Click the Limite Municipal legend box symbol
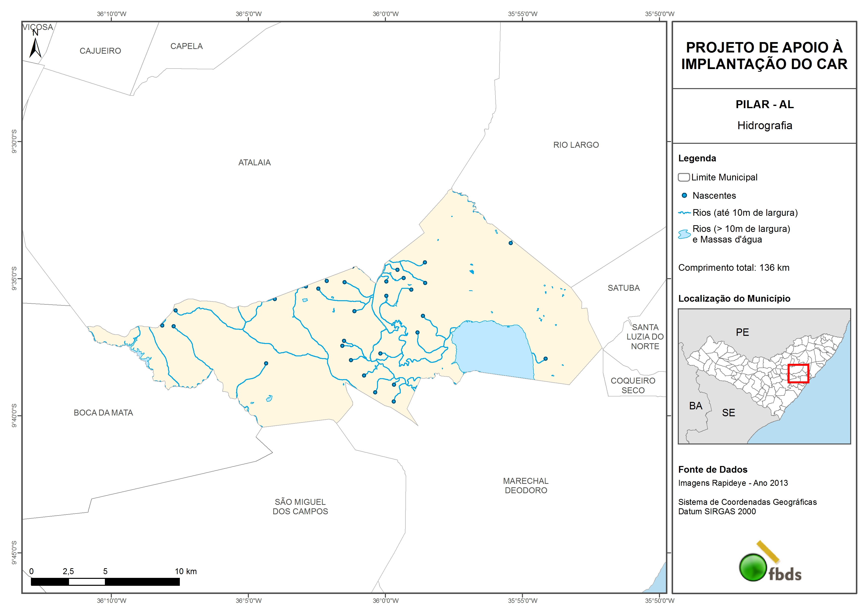This screenshot has width=868, height=614. pyautogui.click(x=683, y=177)
